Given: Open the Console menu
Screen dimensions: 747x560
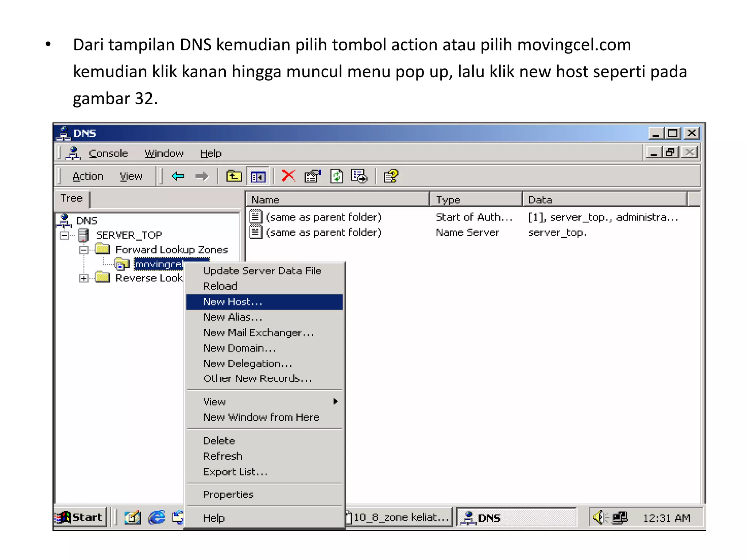Looking at the screenshot, I should pos(108,153).
